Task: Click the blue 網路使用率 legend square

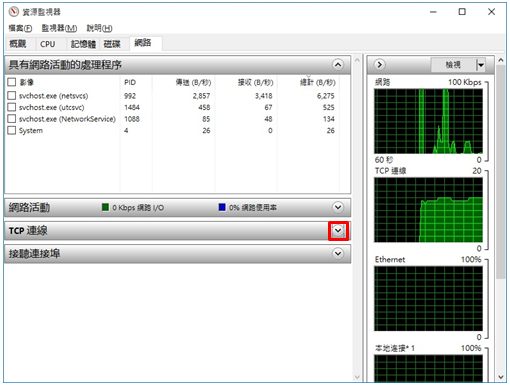Action: click(x=222, y=207)
